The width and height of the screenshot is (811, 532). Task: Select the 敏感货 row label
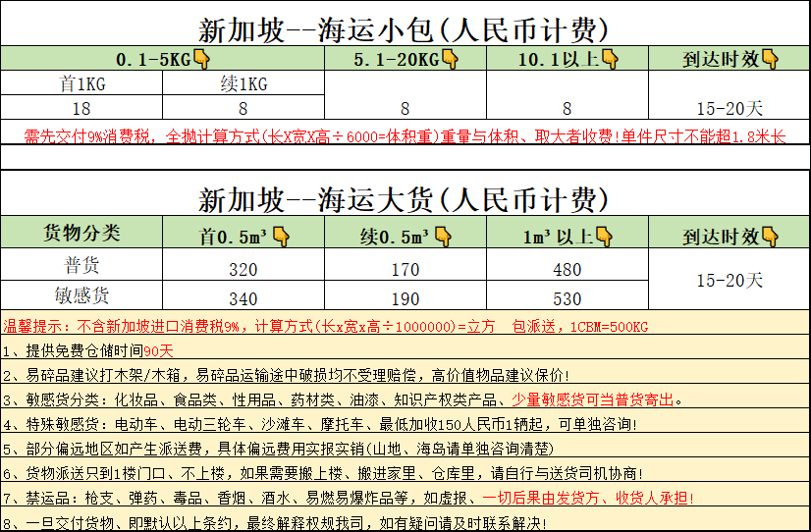pos(81,295)
